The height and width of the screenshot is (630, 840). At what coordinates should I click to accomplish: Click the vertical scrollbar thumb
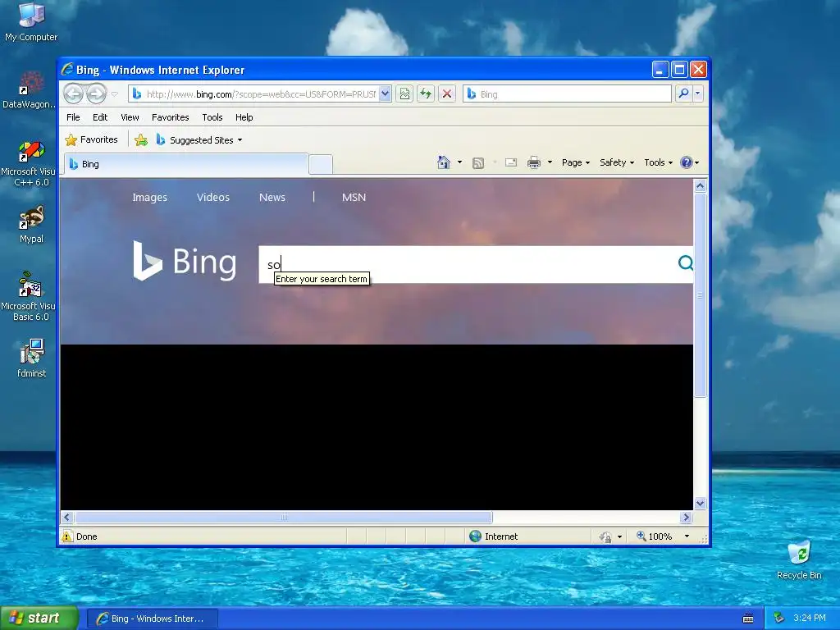(701, 295)
